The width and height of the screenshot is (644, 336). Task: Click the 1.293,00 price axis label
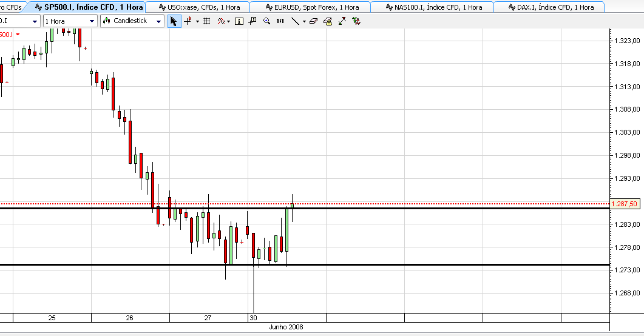[627, 178]
